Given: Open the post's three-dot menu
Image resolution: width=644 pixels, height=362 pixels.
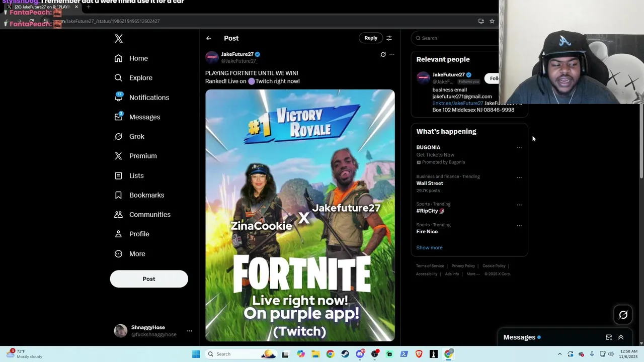Looking at the screenshot, I should tap(392, 54).
